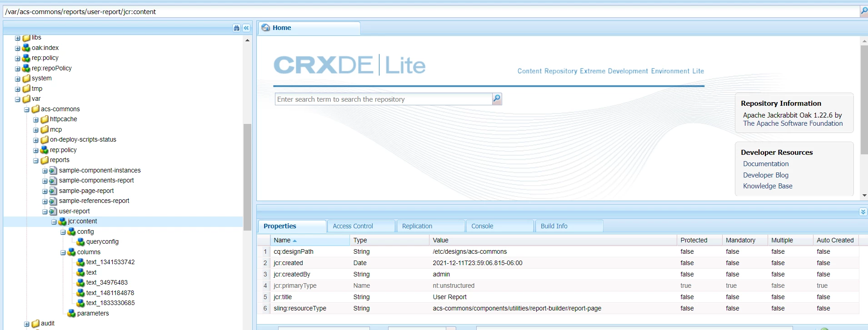The height and width of the screenshot is (330, 868).
Task: Click the Value column header
Action: click(x=553, y=240)
